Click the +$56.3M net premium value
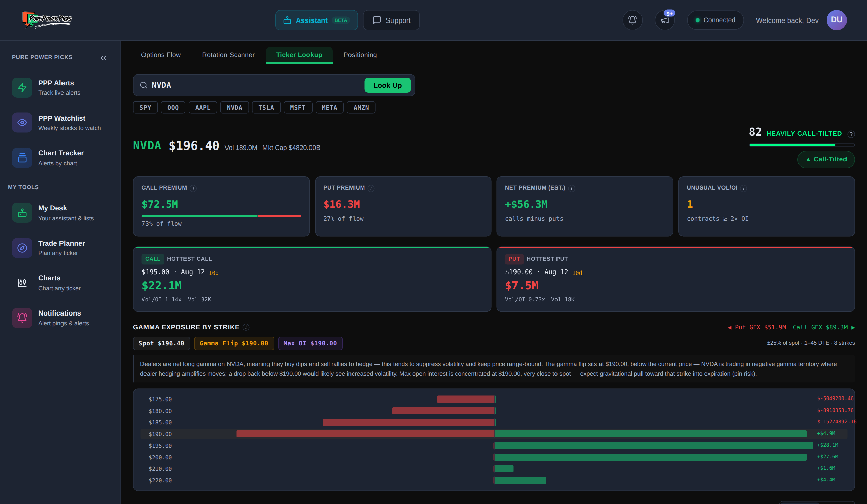This screenshot has width=867, height=504. [526, 204]
